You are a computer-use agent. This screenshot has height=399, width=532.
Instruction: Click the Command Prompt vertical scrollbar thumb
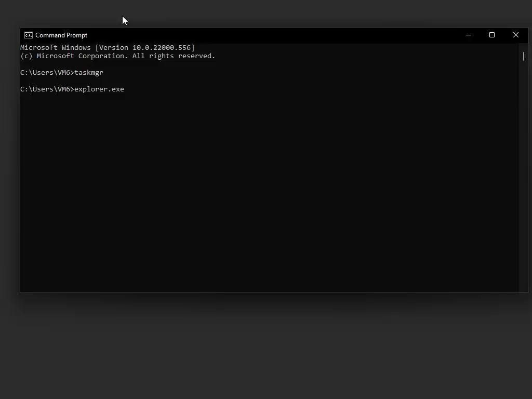pos(524,56)
